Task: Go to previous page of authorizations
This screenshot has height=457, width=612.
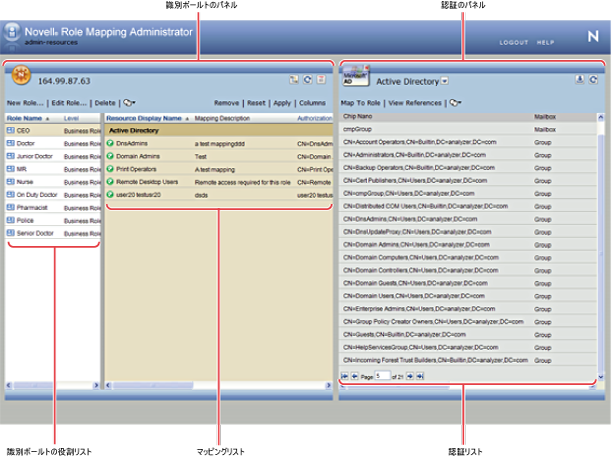Action: pos(354,376)
